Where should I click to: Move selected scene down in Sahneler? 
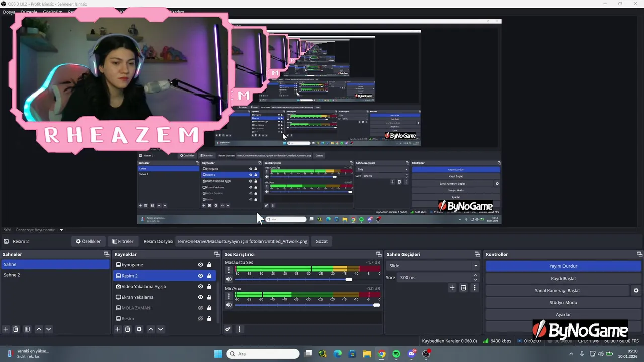tap(49, 329)
